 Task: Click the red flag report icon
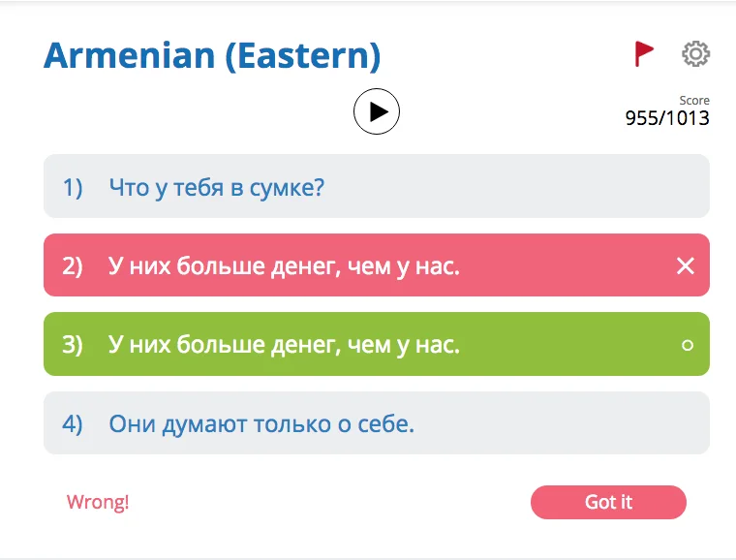644,54
